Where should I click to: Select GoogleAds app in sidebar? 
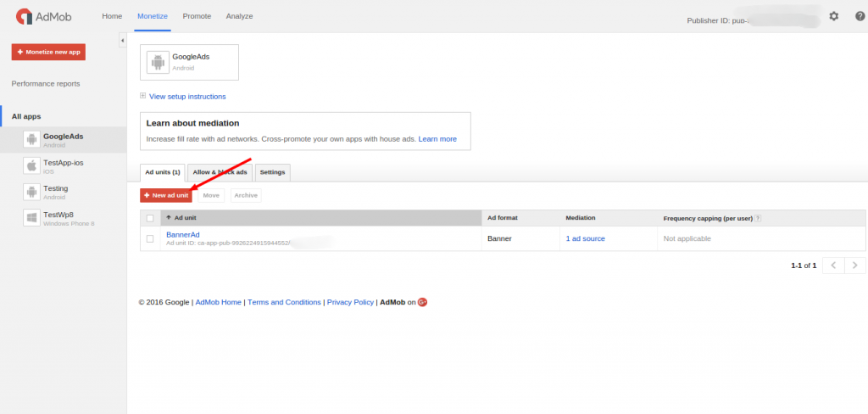pos(64,140)
